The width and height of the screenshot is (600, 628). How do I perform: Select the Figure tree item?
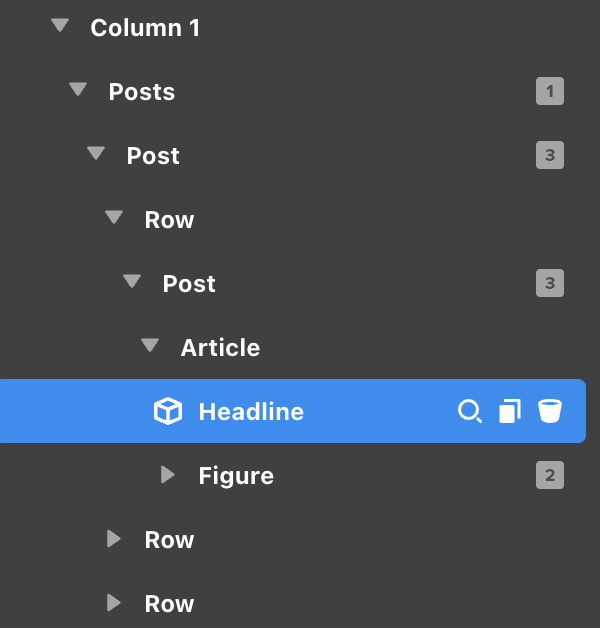tap(236, 476)
